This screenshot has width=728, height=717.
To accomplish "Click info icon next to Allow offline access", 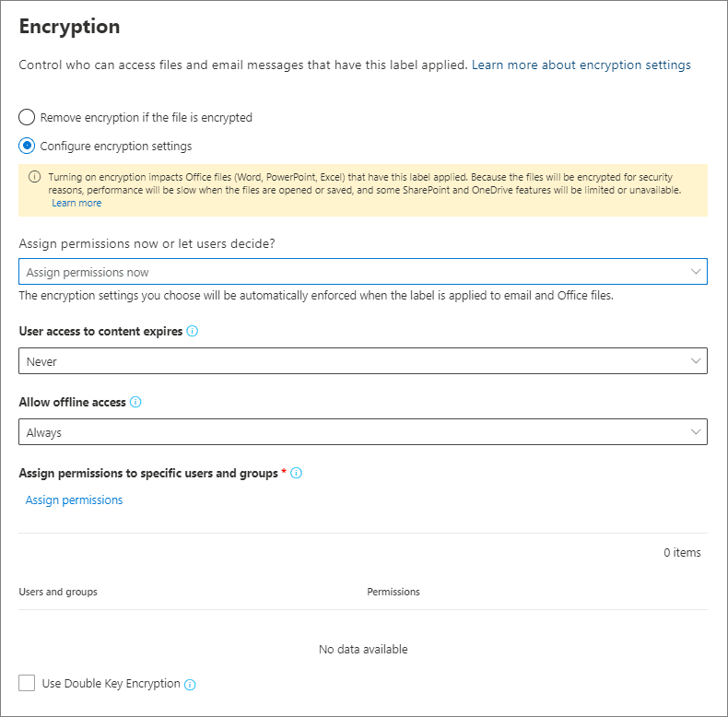I will pyautogui.click(x=135, y=403).
